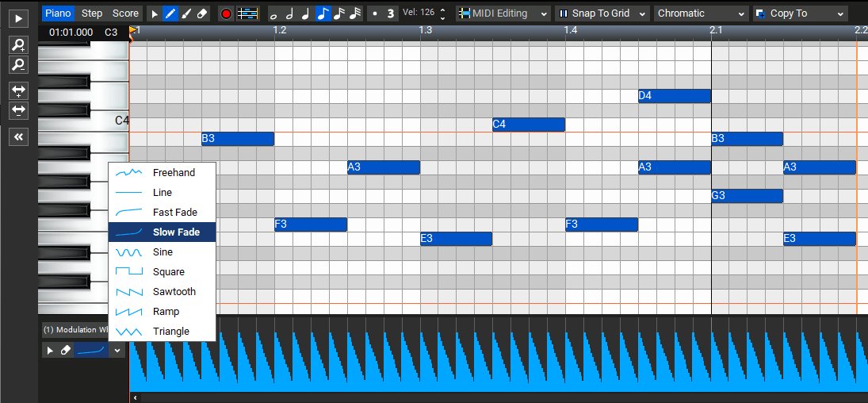Select the controller lane arrow pointer tool
The height and width of the screenshot is (403, 868).
[x=50, y=351]
